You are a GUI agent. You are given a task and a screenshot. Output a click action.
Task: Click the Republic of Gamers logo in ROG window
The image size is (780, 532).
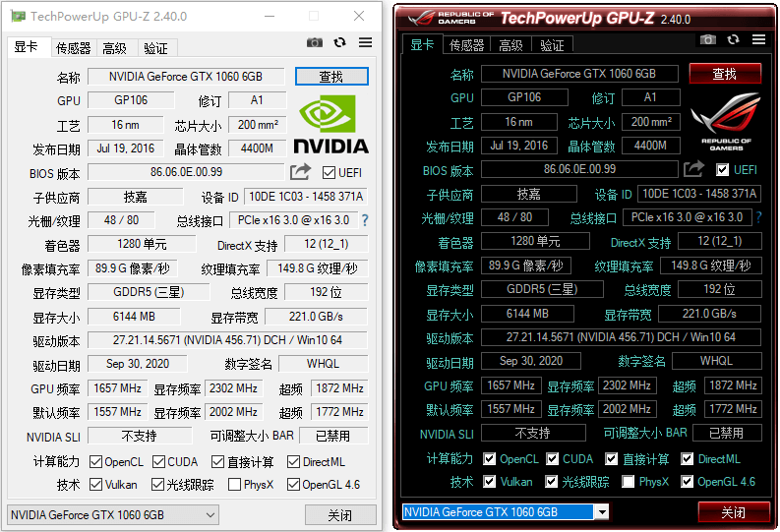(726, 122)
